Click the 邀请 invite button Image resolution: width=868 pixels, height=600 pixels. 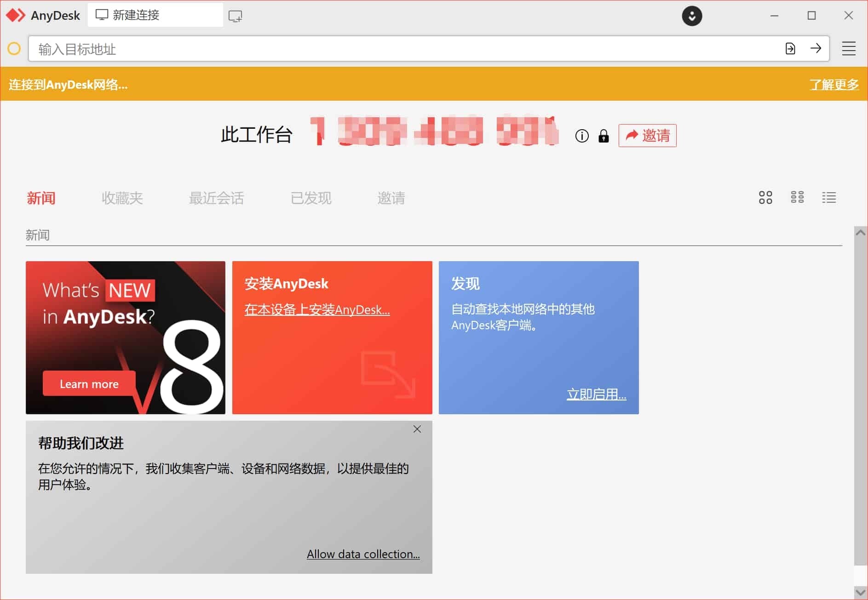(647, 136)
